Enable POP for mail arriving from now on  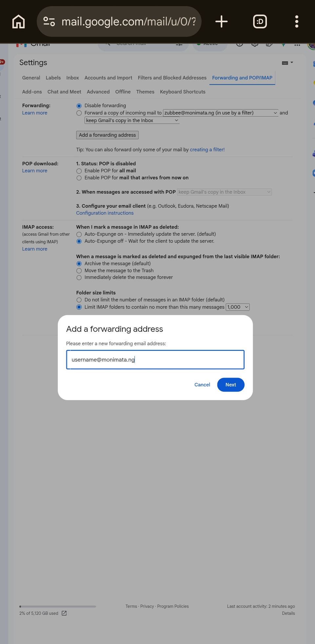coord(79,178)
